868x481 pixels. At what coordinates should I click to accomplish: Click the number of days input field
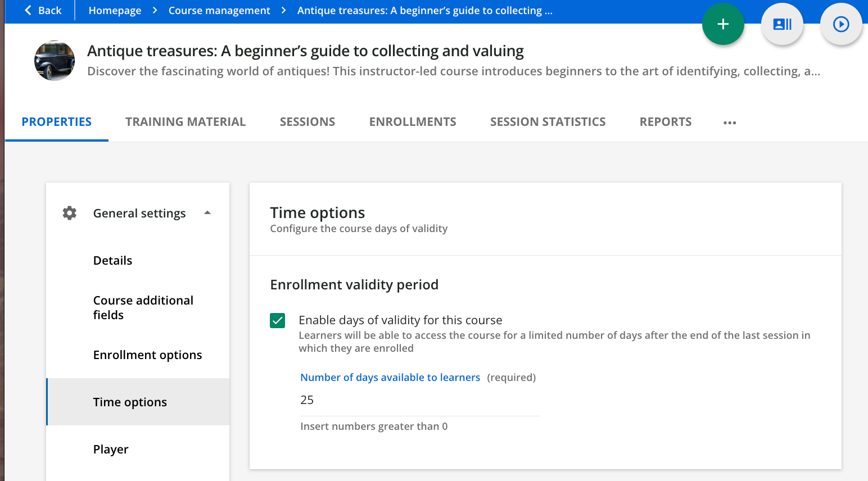[419, 400]
